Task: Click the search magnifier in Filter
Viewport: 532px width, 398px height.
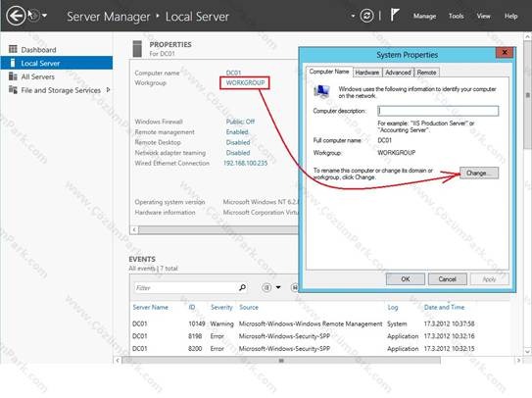Action: coord(242,287)
